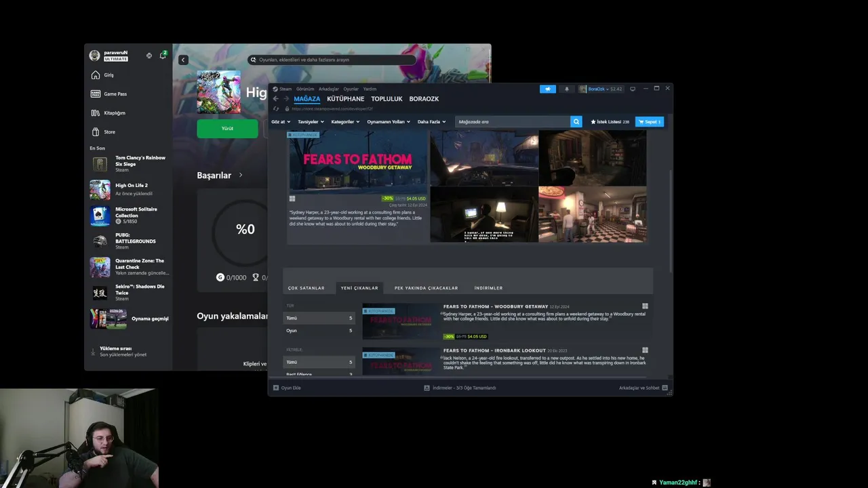Expand the Kategoriler dropdown
Viewport: 868px width, 488px height.
coord(345,122)
